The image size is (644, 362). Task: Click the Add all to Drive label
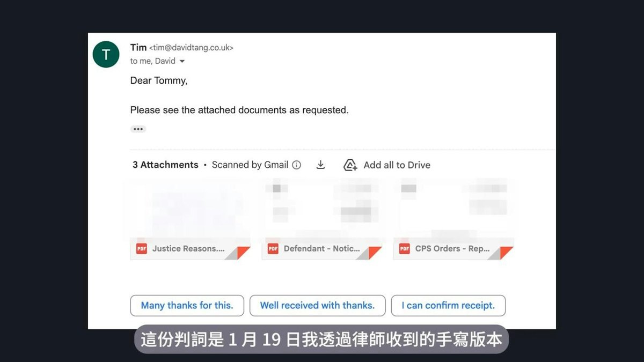click(x=397, y=165)
